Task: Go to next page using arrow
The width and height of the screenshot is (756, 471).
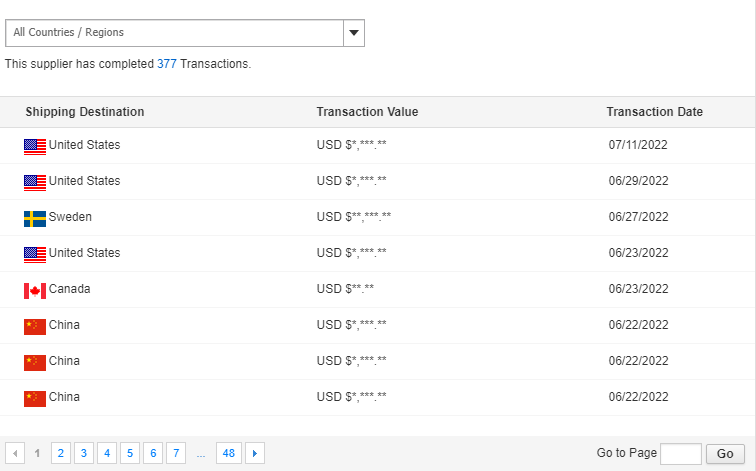Action: [x=255, y=454]
